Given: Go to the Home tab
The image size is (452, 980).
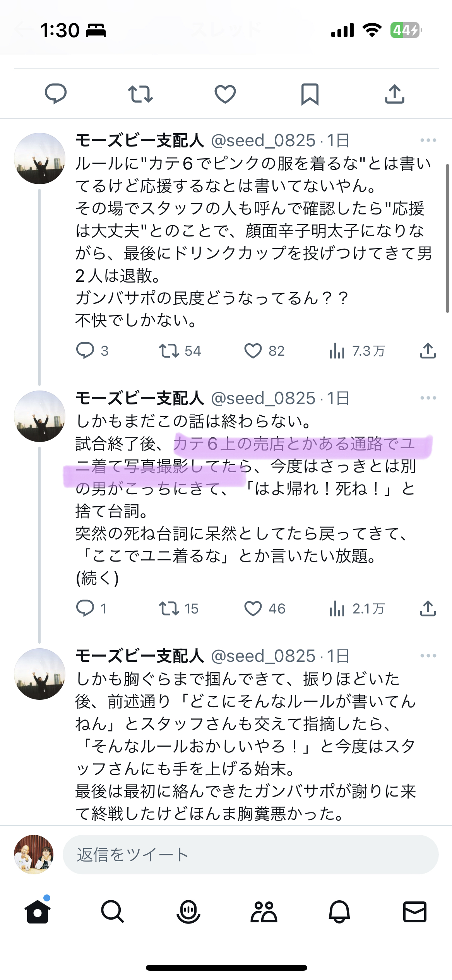Looking at the screenshot, I should click(38, 912).
